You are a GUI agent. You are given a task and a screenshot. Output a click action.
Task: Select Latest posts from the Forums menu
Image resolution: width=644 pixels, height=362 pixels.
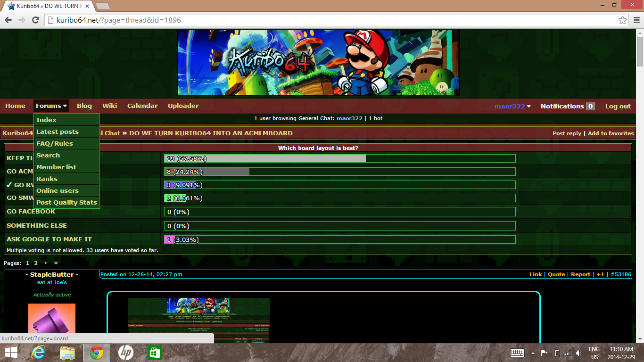[x=58, y=132]
